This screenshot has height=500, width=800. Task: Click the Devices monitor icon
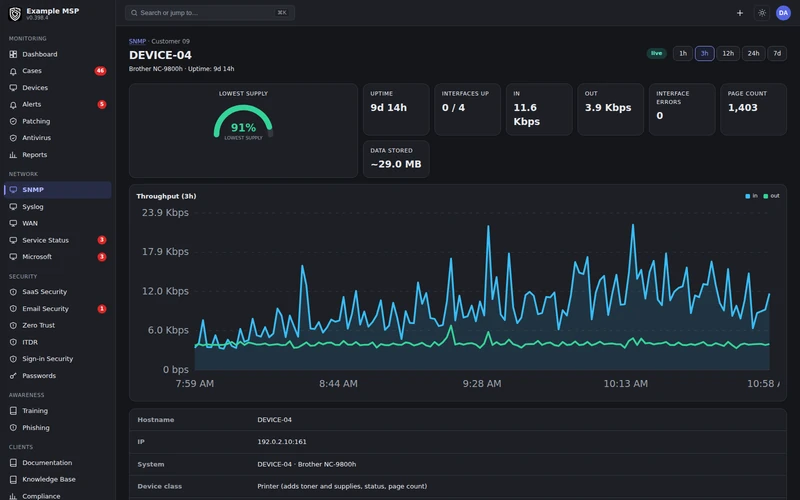tap(13, 88)
